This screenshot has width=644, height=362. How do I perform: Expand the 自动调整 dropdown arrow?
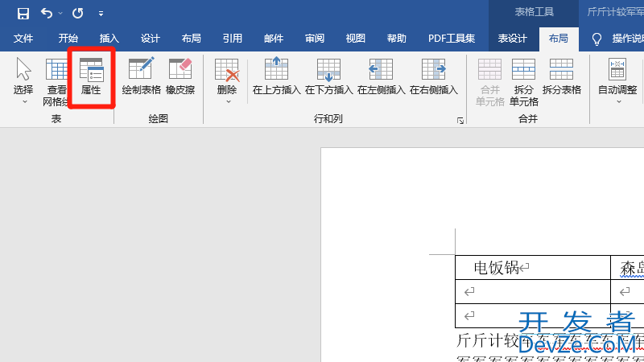click(619, 101)
